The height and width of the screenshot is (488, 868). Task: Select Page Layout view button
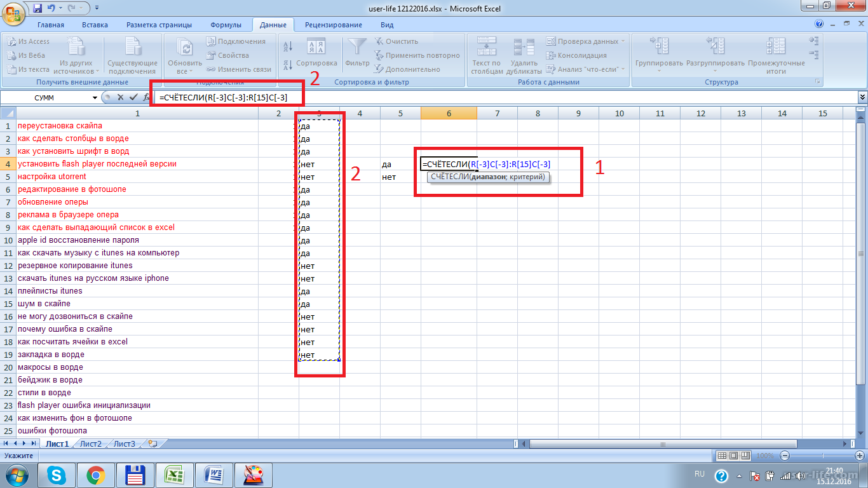[734, 456]
